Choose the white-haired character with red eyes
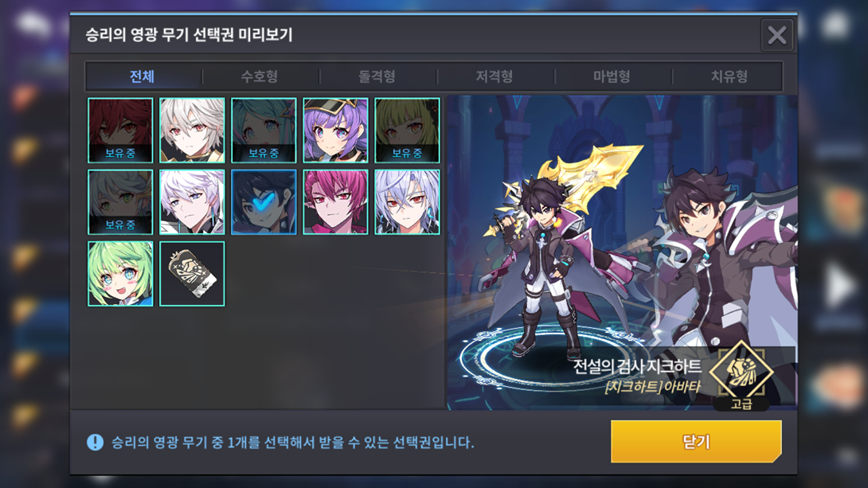This screenshot has width=868, height=488. pos(192,131)
